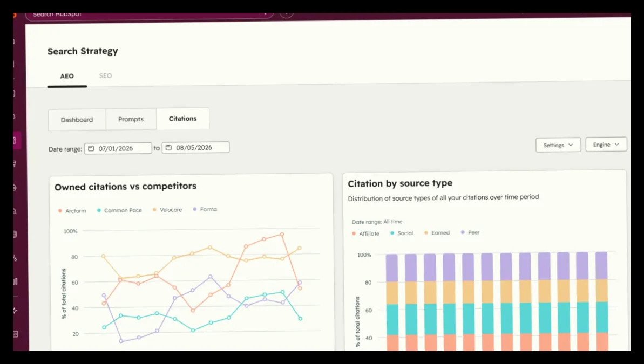Toggle the Velocore series in the legend

pyautogui.click(x=167, y=210)
